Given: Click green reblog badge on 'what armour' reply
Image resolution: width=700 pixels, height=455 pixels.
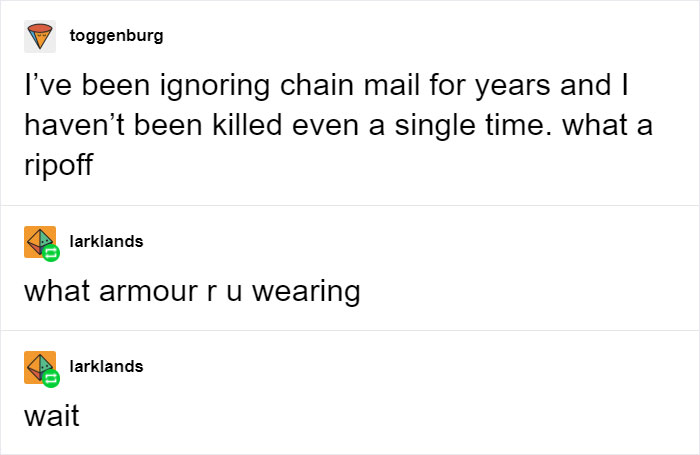Looking at the screenshot, I should click(x=52, y=254).
